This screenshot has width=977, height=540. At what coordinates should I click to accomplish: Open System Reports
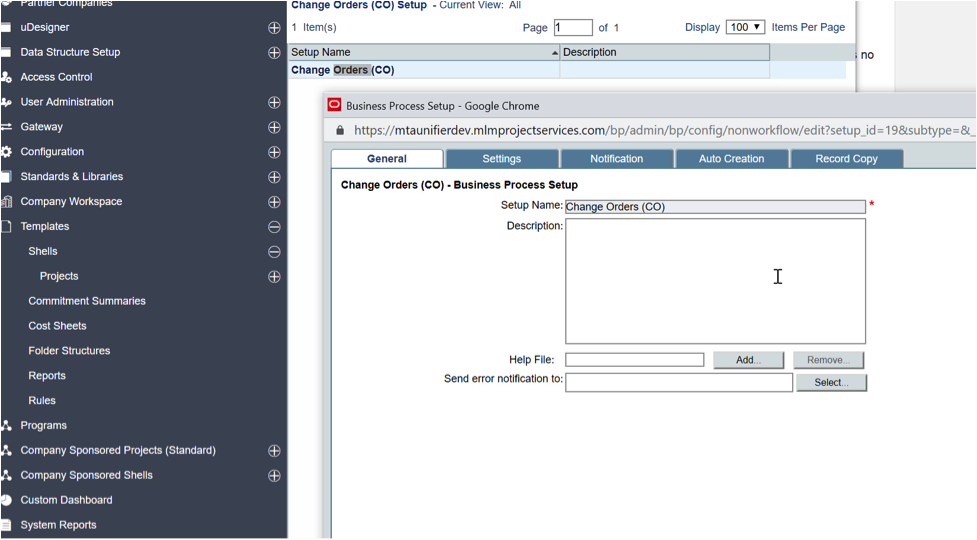click(x=59, y=525)
